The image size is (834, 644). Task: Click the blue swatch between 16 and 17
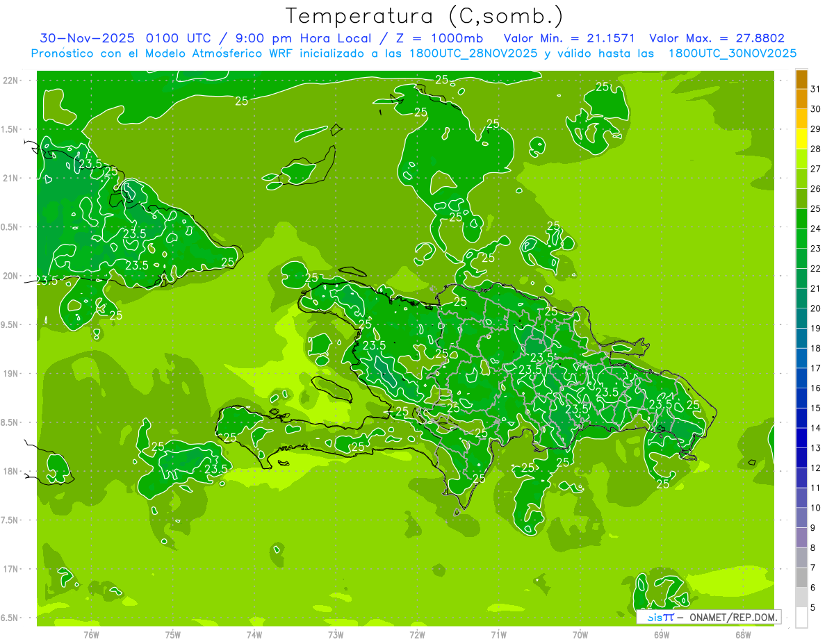click(801, 379)
